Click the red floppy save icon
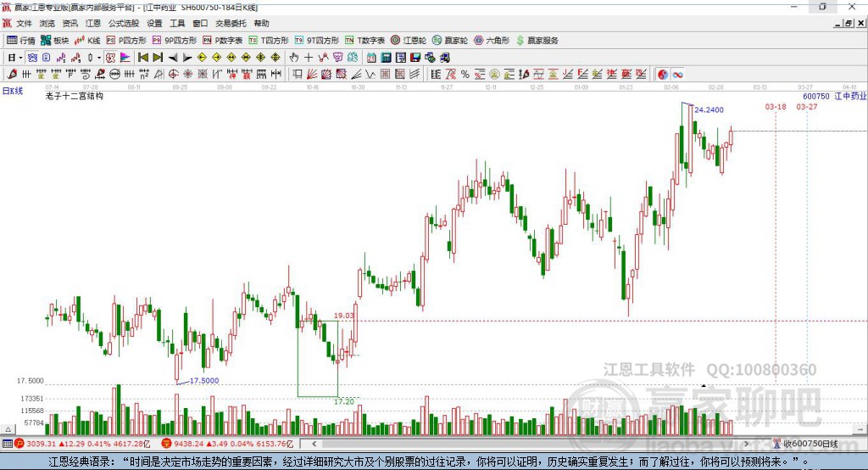The height and width of the screenshot is (470, 868). [415, 58]
